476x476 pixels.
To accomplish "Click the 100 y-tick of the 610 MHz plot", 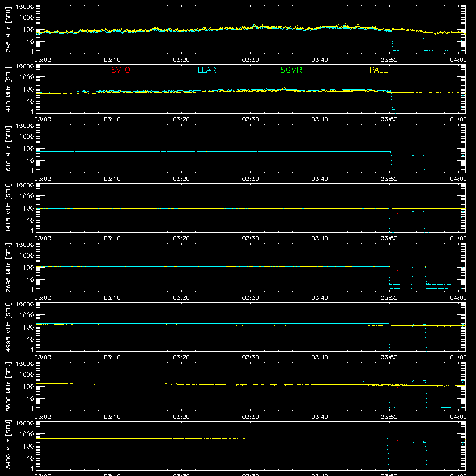I will pyautogui.click(x=29, y=149).
